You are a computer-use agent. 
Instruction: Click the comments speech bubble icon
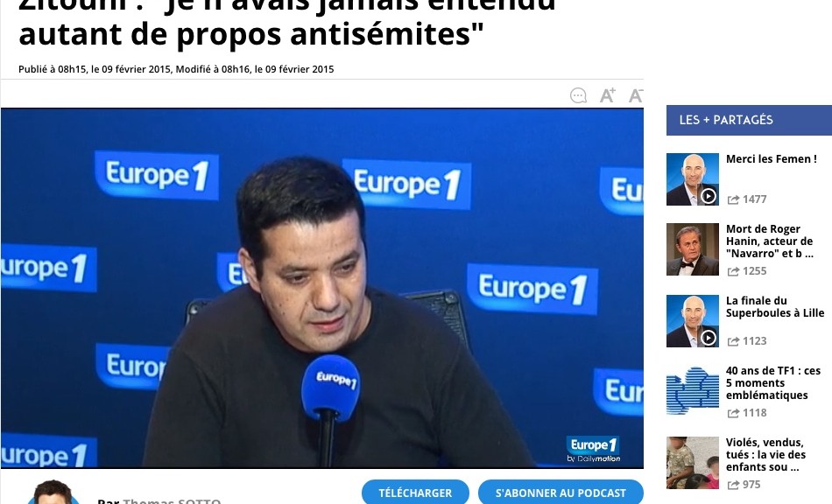click(578, 95)
